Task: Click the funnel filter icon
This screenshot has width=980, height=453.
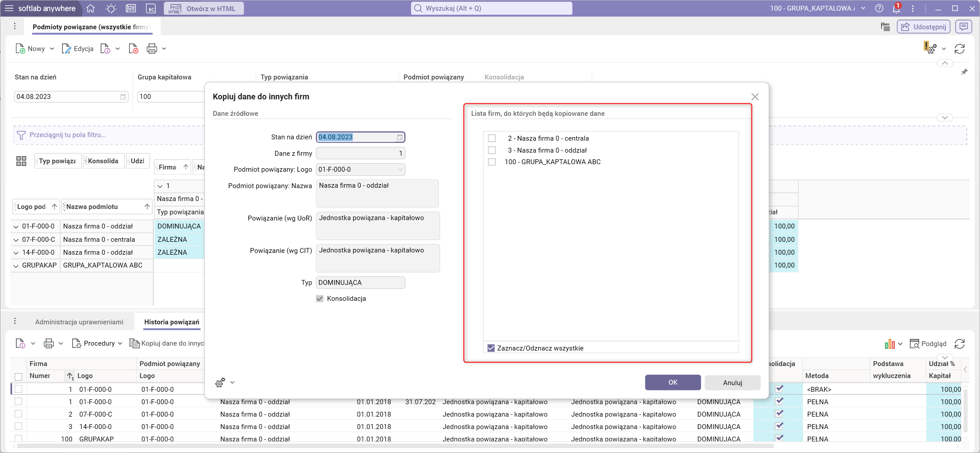Action: (21, 135)
